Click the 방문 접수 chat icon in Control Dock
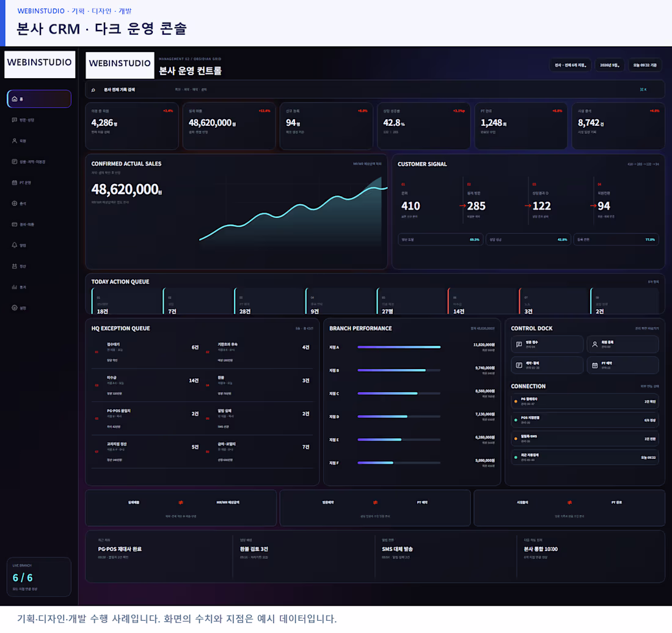Image resolution: width=672 pixels, height=633 pixels. (x=519, y=344)
